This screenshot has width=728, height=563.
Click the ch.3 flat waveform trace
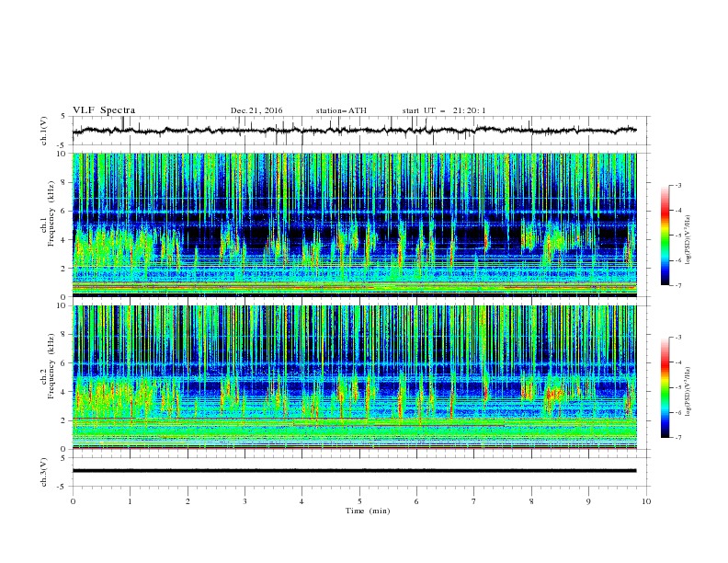pyautogui.click(x=354, y=471)
